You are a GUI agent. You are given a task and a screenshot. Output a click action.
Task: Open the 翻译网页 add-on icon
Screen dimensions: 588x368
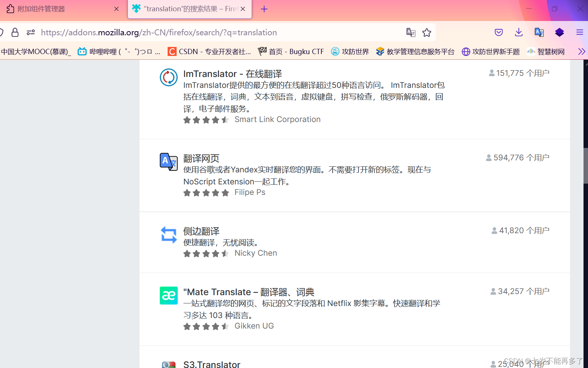point(169,162)
